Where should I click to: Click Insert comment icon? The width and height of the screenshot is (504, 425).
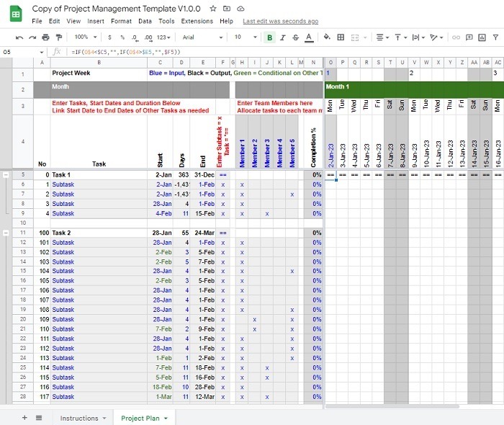tap(469, 37)
